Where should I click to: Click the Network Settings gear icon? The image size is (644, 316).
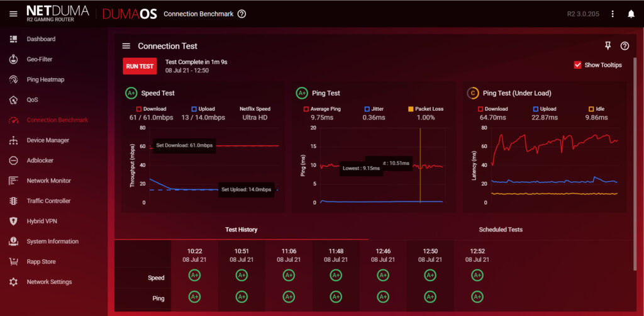coord(14,282)
